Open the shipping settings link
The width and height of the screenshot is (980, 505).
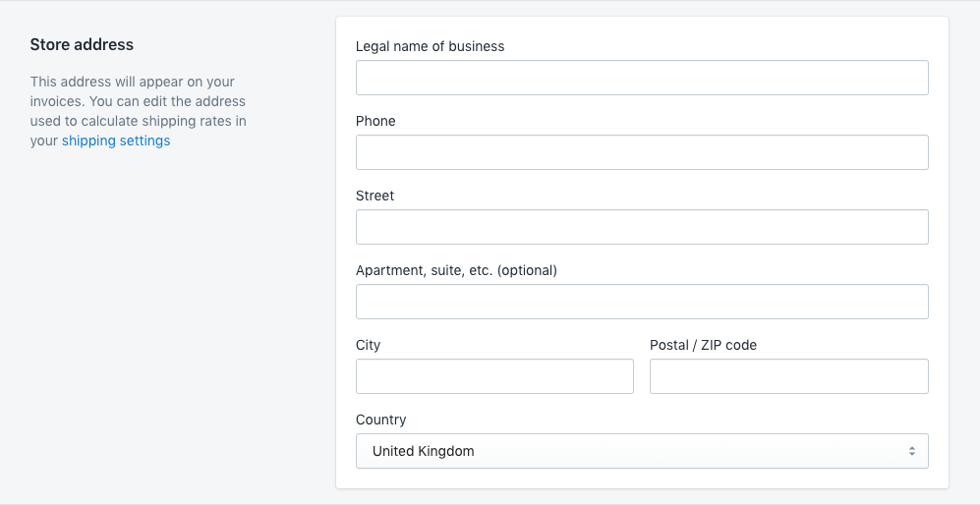tap(116, 140)
